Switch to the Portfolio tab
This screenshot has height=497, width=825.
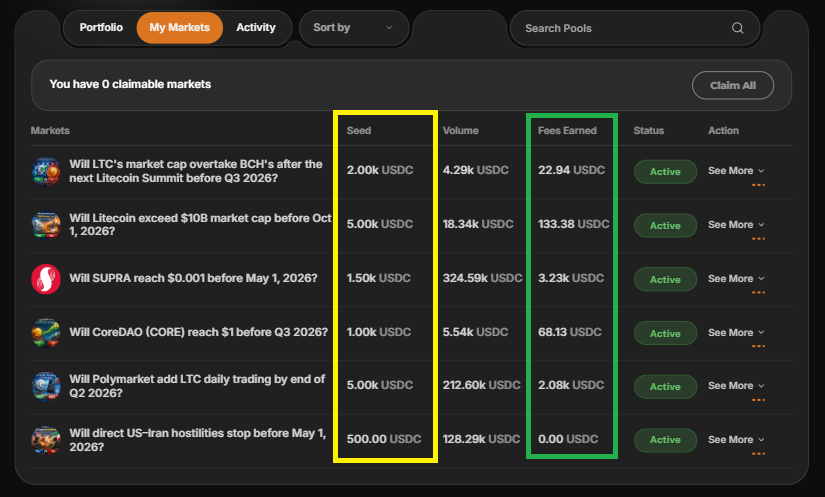click(x=101, y=27)
